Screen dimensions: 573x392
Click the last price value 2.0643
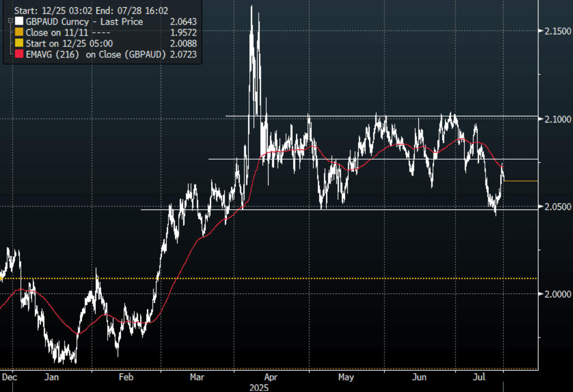pyautogui.click(x=184, y=21)
